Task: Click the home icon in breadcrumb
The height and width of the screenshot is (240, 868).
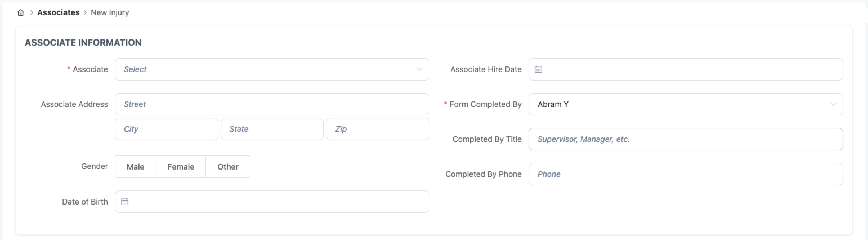Action: point(21,12)
